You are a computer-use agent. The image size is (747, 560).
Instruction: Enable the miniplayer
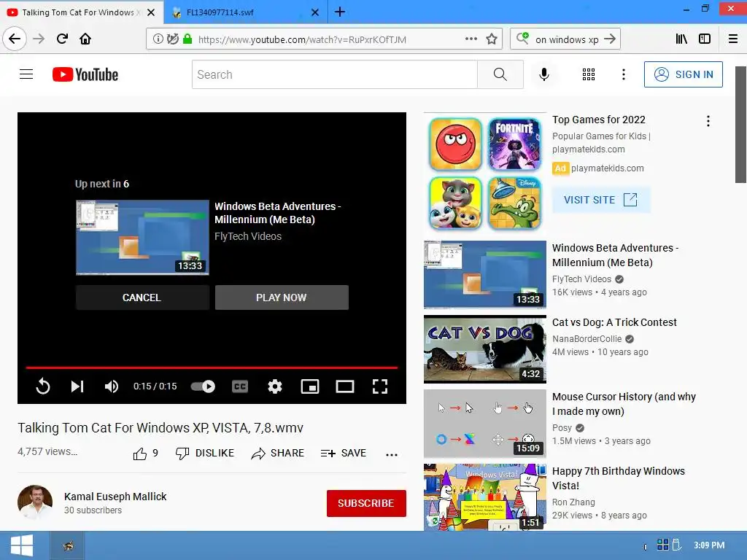[x=310, y=386]
